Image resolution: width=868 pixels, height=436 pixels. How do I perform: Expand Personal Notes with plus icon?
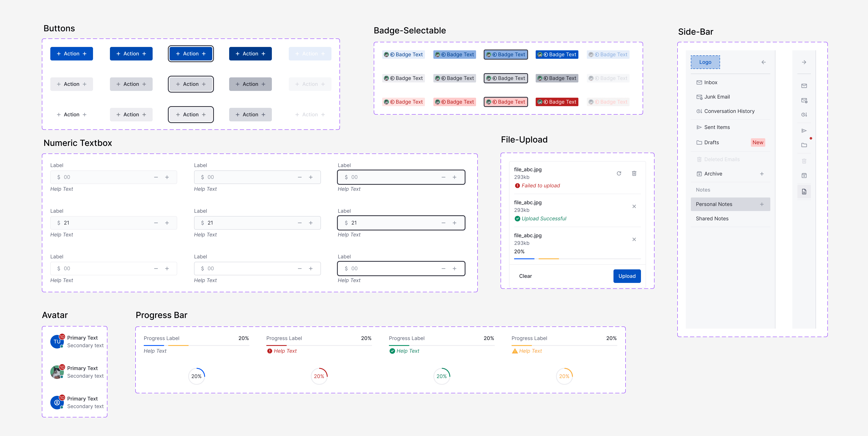point(761,204)
